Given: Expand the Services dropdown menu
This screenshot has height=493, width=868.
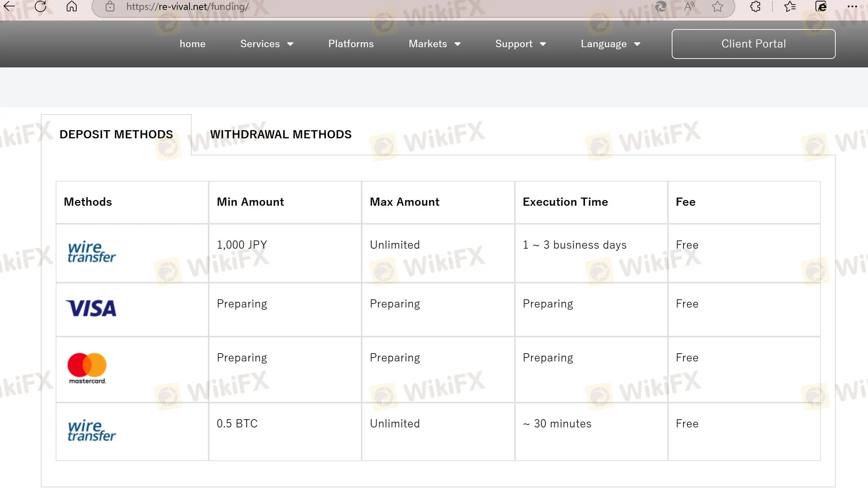Looking at the screenshot, I should click(x=267, y=44).
